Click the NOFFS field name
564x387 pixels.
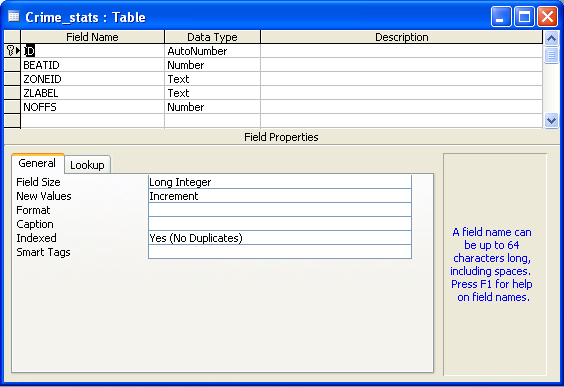(x=93, y=107)
